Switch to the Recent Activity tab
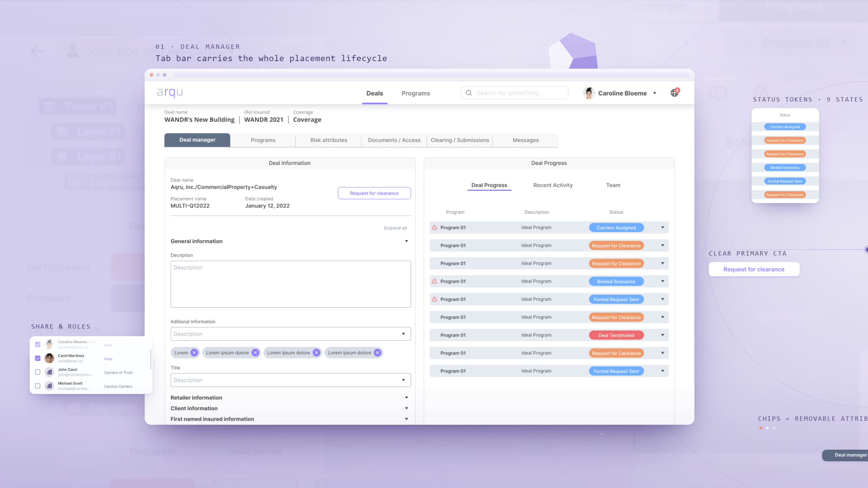The height and width of the screenshot is (488, 868). tap(553, 185)
